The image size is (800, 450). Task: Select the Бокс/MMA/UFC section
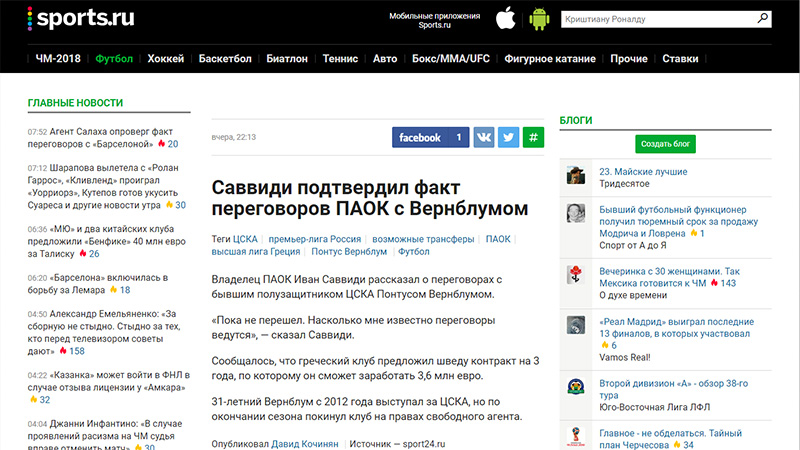[450, 59]
